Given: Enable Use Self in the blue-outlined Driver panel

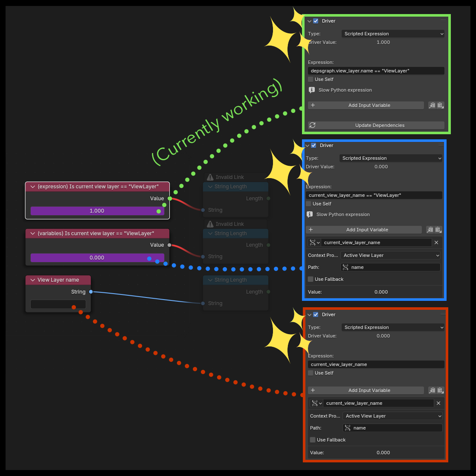Looking at the screenshot, I should [x=308, y=204].
